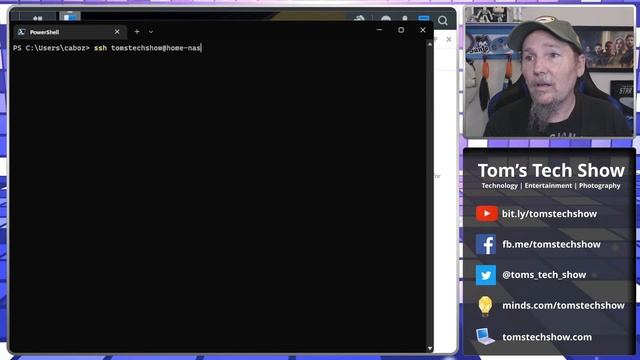Click the YouTube icon in overlay
640x360 pixels.
(486, 213)
